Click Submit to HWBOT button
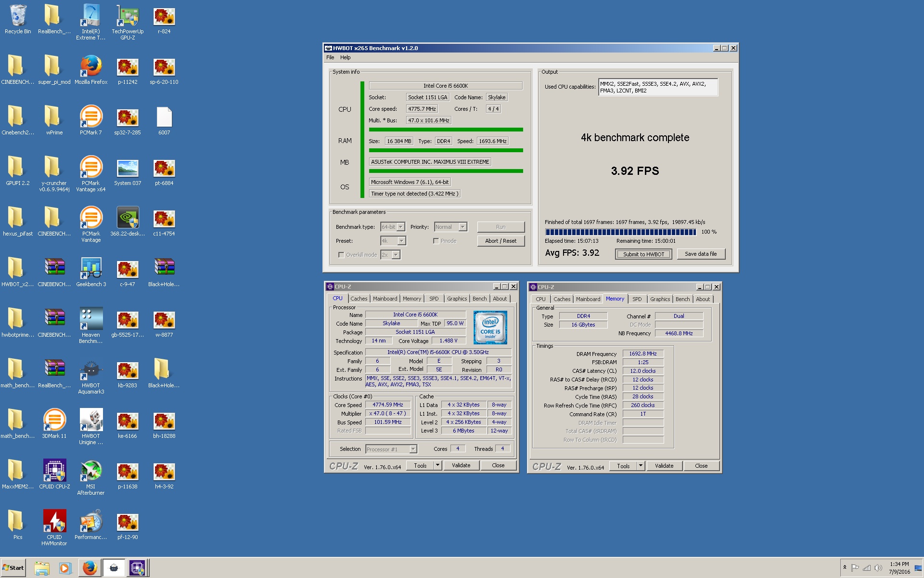The width and height of the screenshot is (924, 578). coord(643,254)
